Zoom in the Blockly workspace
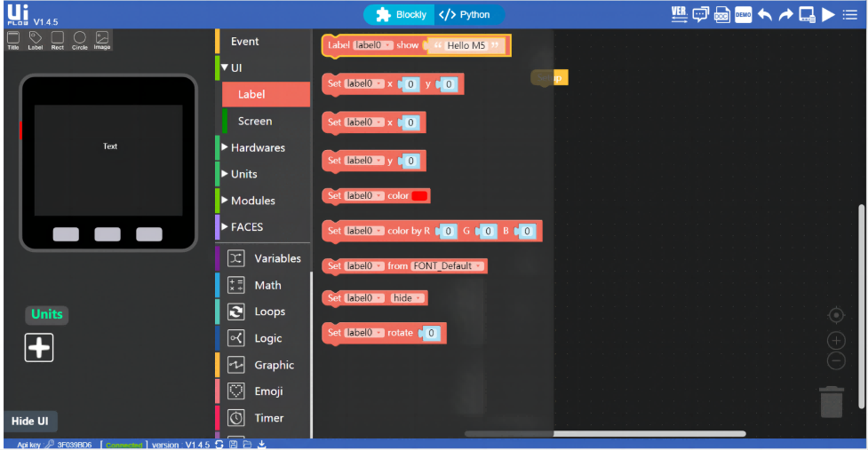Image resolution: width=868 pixels, height=450 pixels. coord(836,341)
